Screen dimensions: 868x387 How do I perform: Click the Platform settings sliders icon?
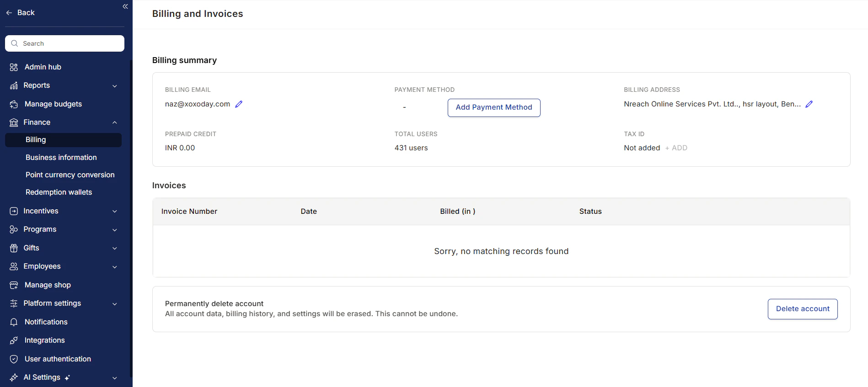tap(14, 303)
